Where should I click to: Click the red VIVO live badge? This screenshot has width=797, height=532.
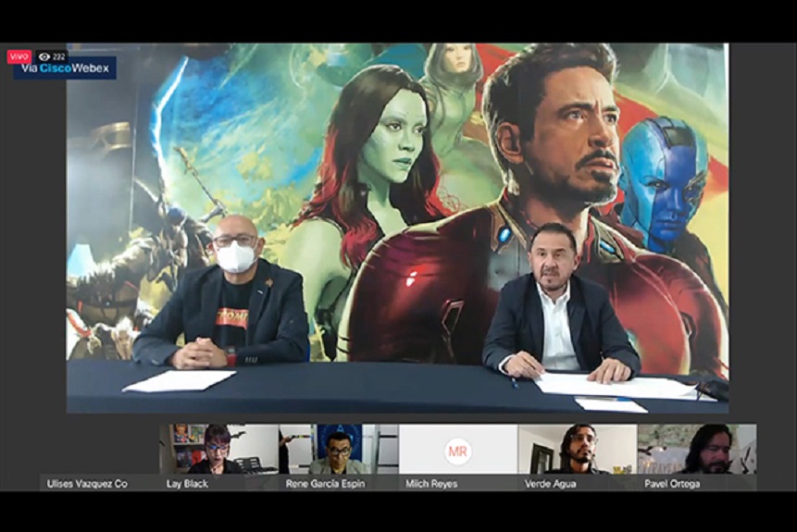coord(19,56)
